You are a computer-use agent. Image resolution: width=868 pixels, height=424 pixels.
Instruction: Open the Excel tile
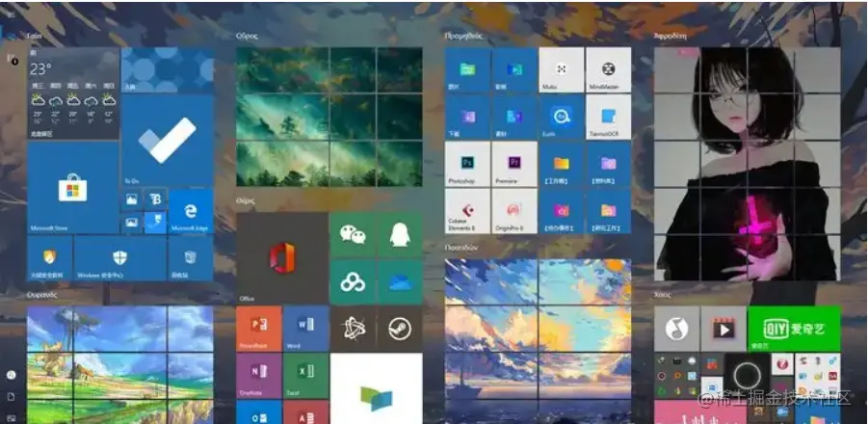(306, 375)
